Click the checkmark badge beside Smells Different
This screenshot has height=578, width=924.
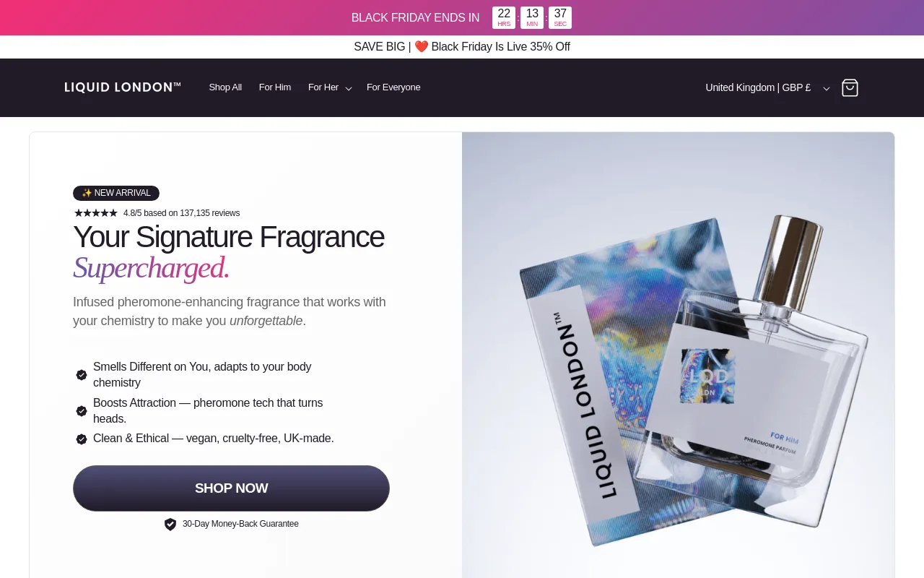(82, 375)
